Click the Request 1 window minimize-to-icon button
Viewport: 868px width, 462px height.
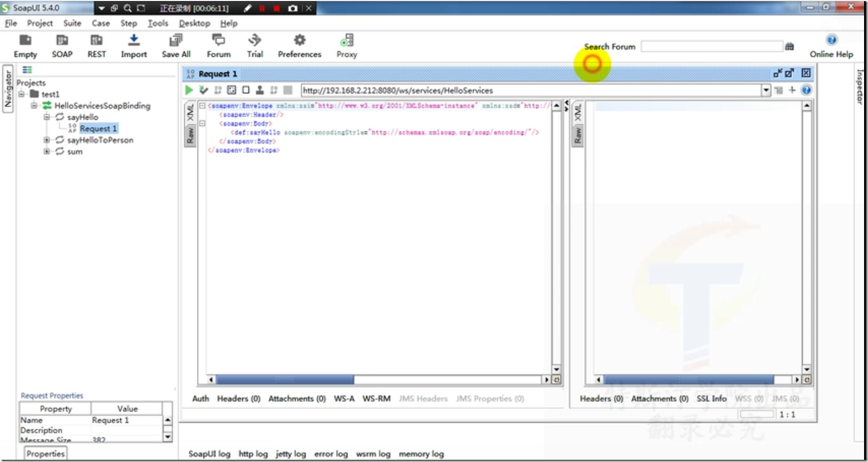(x=778, y=73)
